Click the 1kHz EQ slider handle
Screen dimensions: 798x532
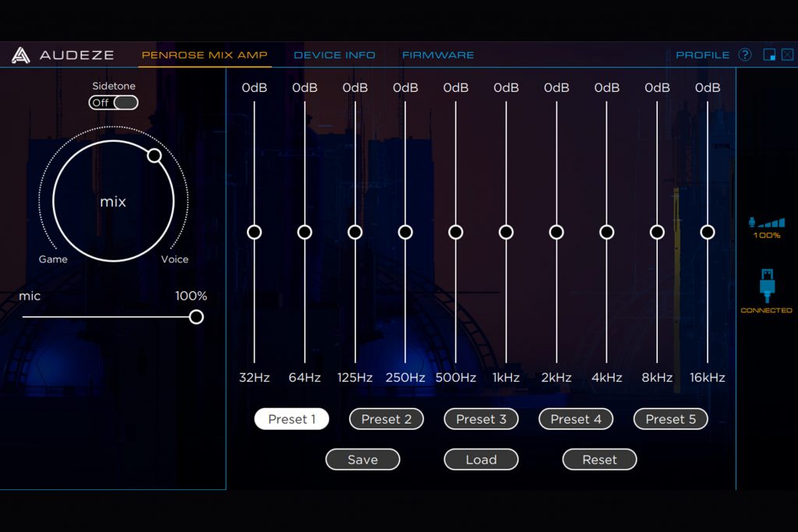(x=506, y=232)
